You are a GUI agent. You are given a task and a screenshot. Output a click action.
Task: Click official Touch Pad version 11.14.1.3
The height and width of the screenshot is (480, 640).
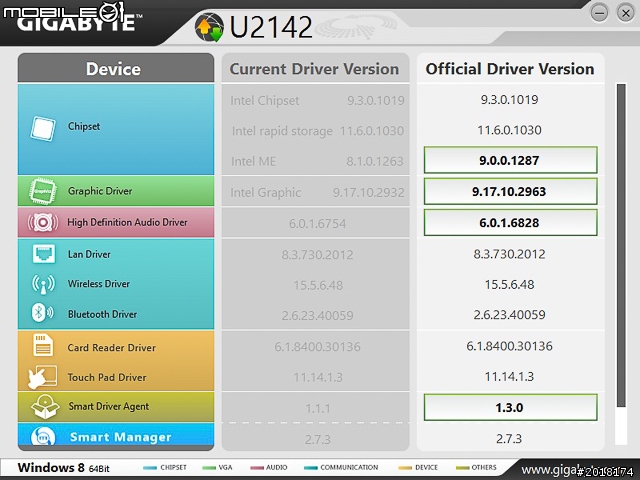click(x=509, y=376)
